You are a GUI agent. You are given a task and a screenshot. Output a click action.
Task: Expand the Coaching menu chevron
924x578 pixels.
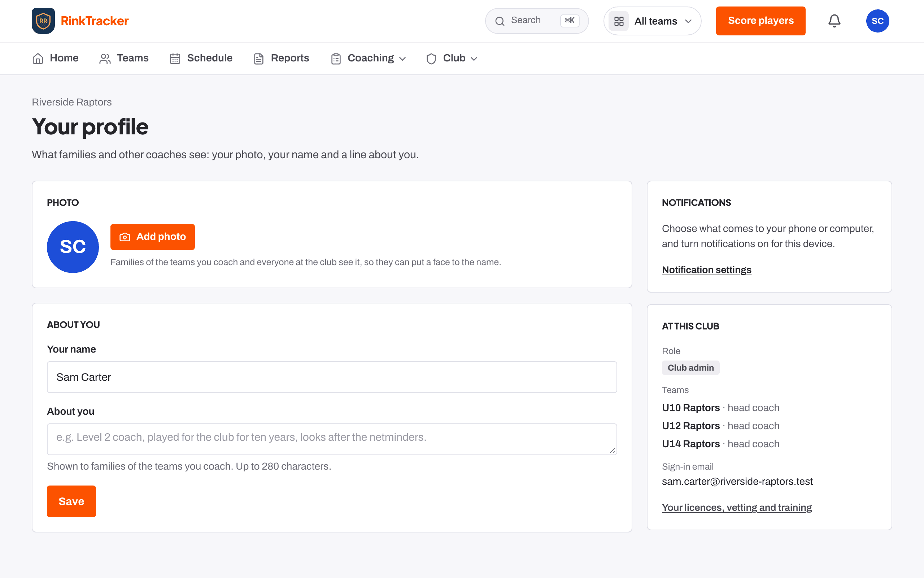[x=402, y=59]
